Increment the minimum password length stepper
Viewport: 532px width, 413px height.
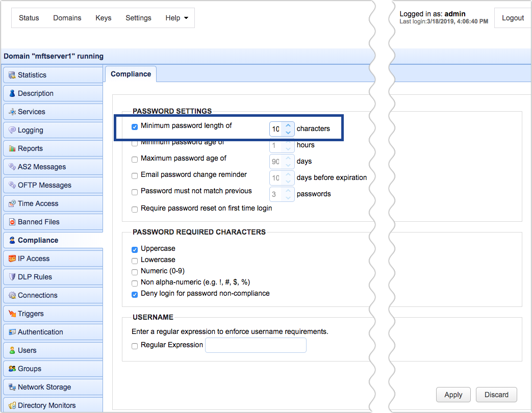[x=289, y=125]
